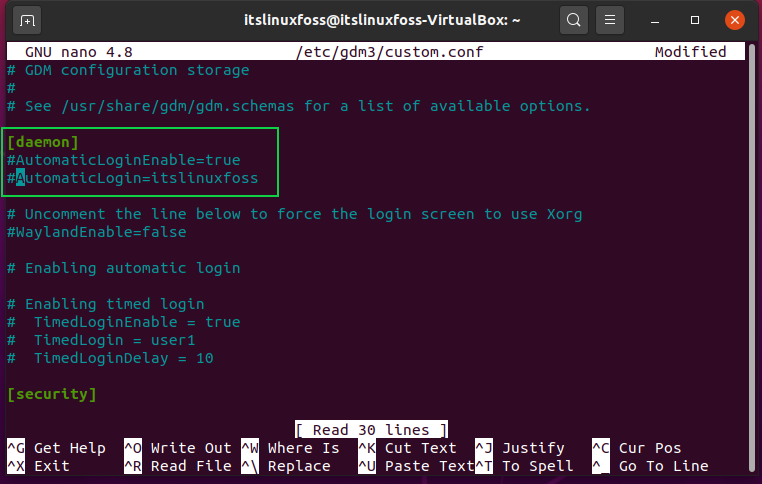This screenshot has height=484, width=762.
Task: Maximize the terminal window
Action: pyautogui.click(x=695, y=20)
